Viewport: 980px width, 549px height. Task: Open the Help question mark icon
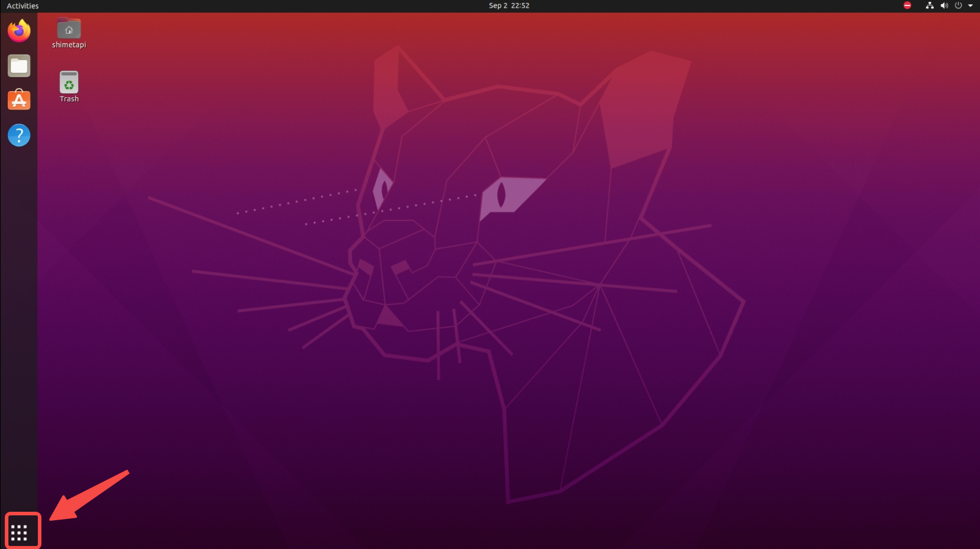coord(19,135)
